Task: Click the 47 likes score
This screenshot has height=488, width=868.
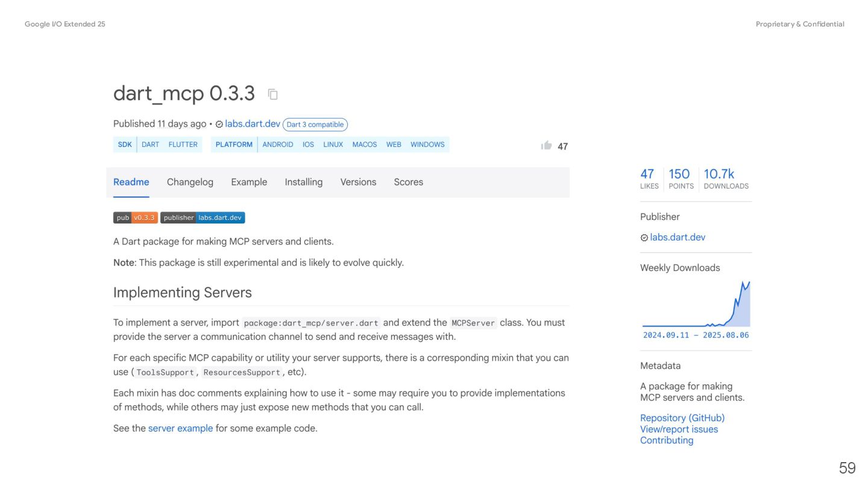Action: pos(649,179)
